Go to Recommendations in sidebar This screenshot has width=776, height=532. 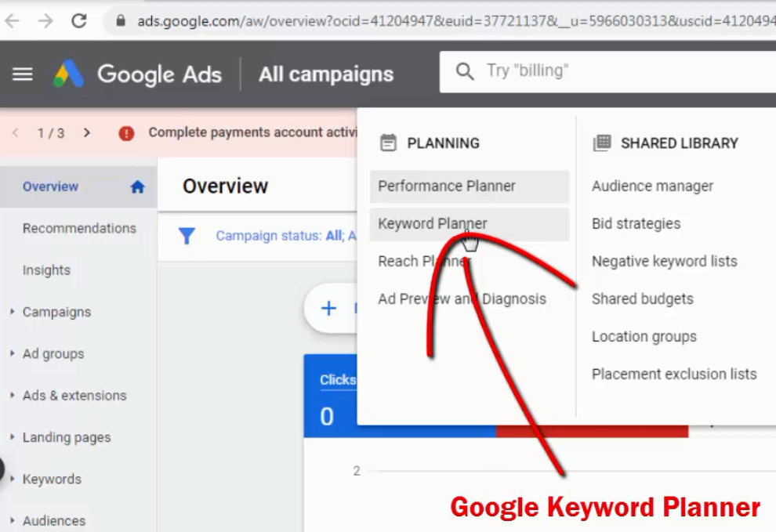pyautogui.click(x=79, y=229)
